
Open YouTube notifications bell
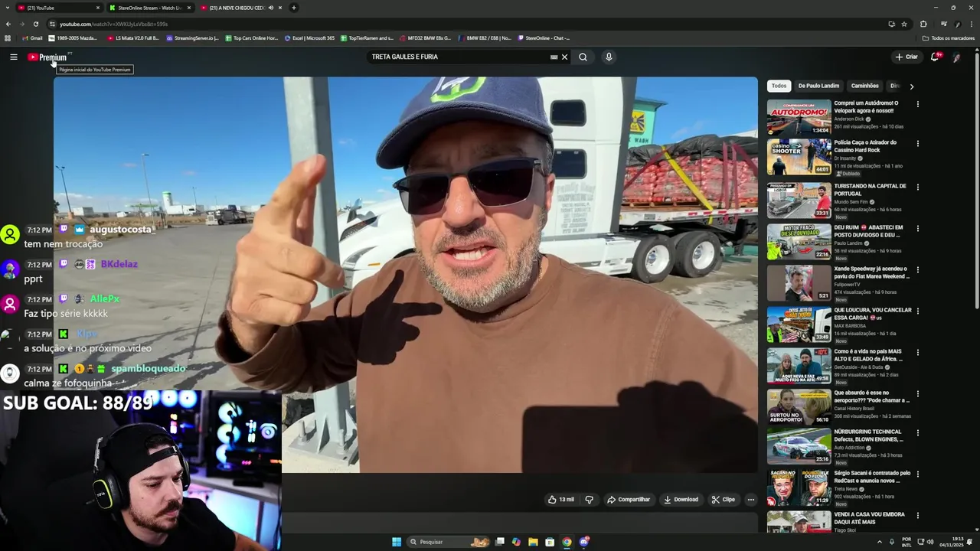coord(935,57)
